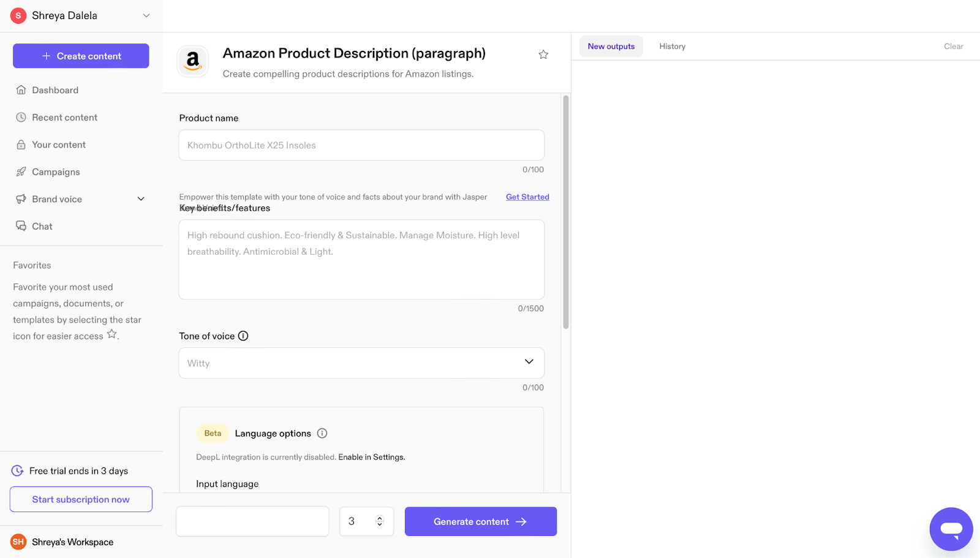Viewport: 980px width, 558px height.
Task: Adjust the output count stepper arrows
Action: [380, 521]
